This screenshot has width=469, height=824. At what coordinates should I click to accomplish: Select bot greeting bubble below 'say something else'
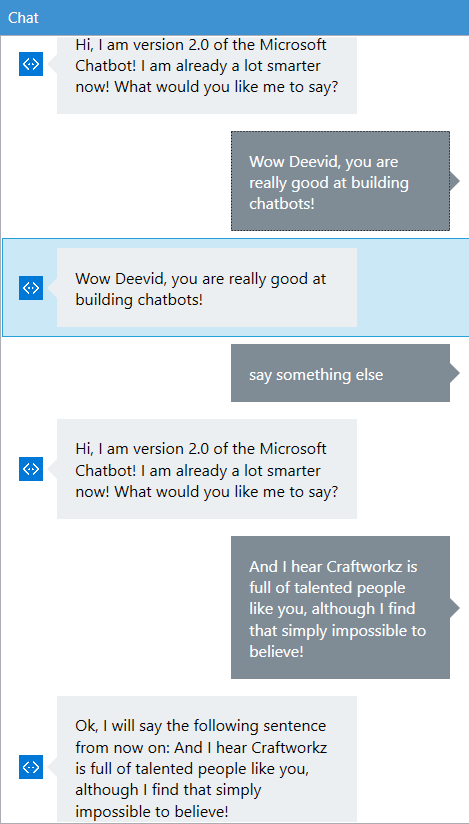[x=207, y=469]
